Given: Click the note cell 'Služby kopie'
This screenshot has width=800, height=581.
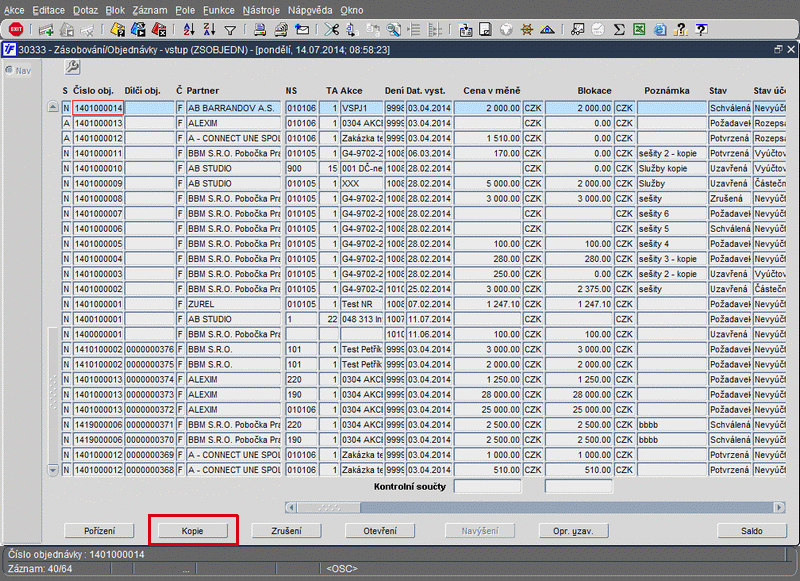Looking at the screenshot, I should [672, 168].
